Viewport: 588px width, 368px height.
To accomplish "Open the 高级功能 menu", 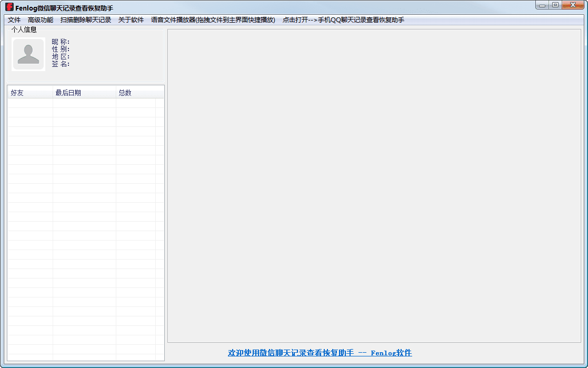I will [x=41, y=20].
